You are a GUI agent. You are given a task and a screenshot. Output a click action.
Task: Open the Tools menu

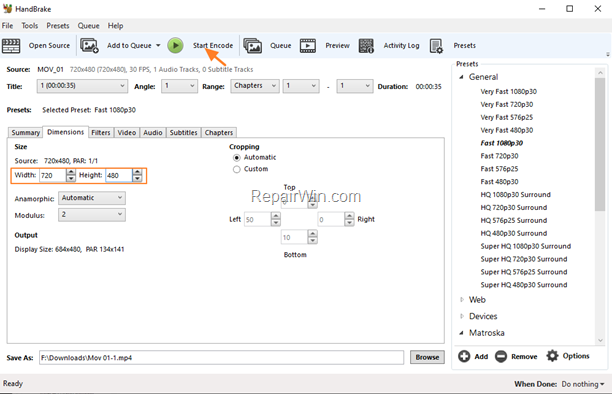tap(30, 26)
